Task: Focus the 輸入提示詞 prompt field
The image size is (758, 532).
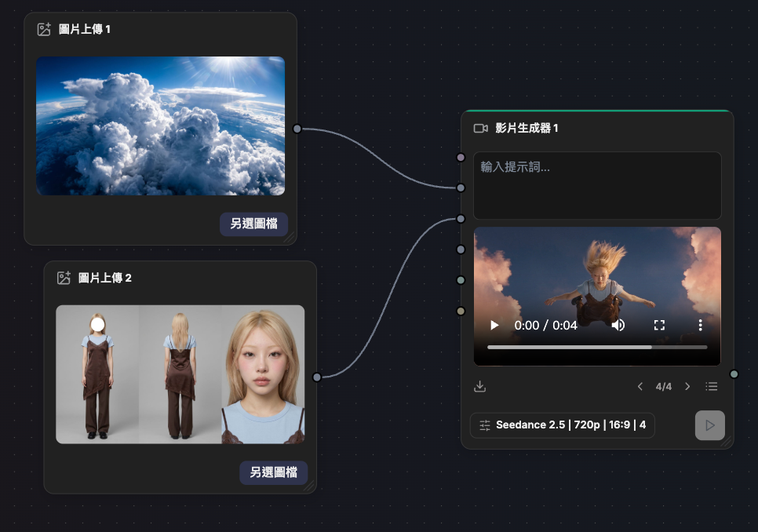Action: click(597, 185)
